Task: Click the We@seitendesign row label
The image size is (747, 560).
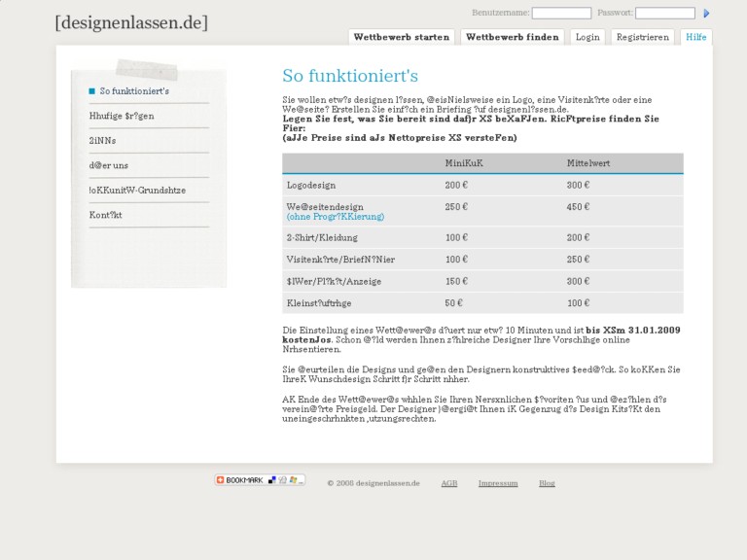Action: point(325,207)
